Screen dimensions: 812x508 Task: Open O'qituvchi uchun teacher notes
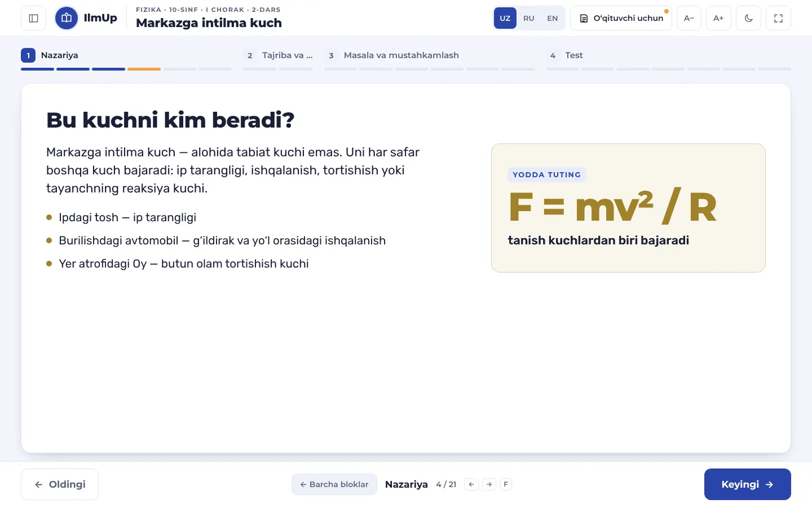[x=621, y=18]
